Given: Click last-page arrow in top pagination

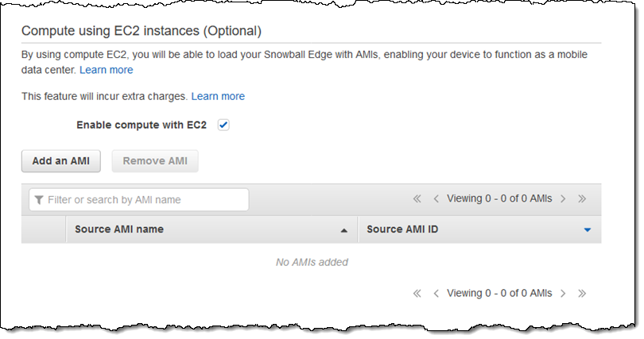Looking at the screenshot, I should click(582, 198).
